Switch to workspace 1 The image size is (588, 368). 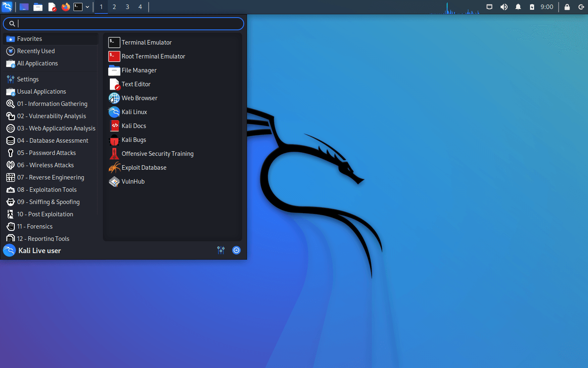(x=101, y=7)
